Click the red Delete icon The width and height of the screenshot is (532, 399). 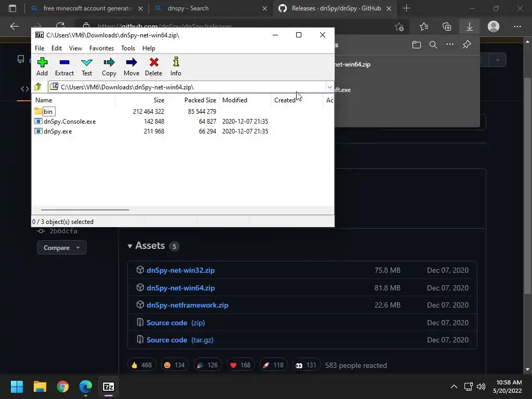pos(154,66)
